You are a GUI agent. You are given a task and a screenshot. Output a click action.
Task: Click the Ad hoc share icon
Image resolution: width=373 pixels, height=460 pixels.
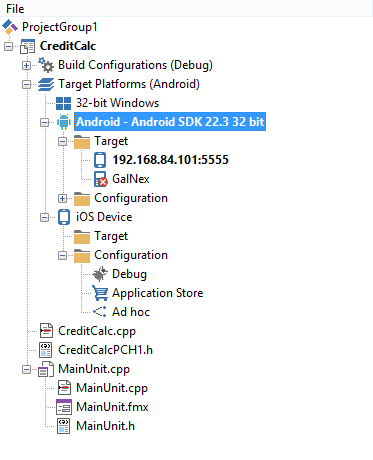point(100,312)
